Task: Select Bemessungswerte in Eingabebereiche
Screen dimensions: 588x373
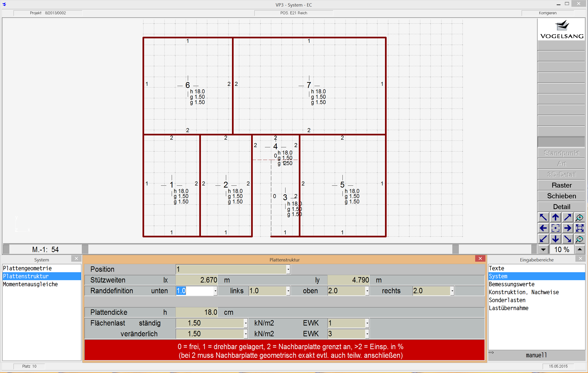Action: [x=512, y=284]
